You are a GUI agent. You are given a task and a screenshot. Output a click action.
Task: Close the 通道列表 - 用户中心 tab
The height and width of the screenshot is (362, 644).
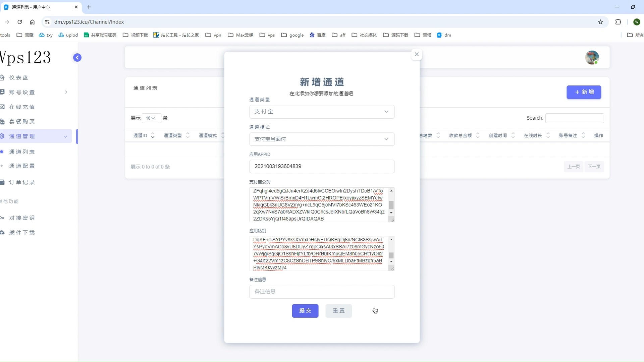point(76,7)
